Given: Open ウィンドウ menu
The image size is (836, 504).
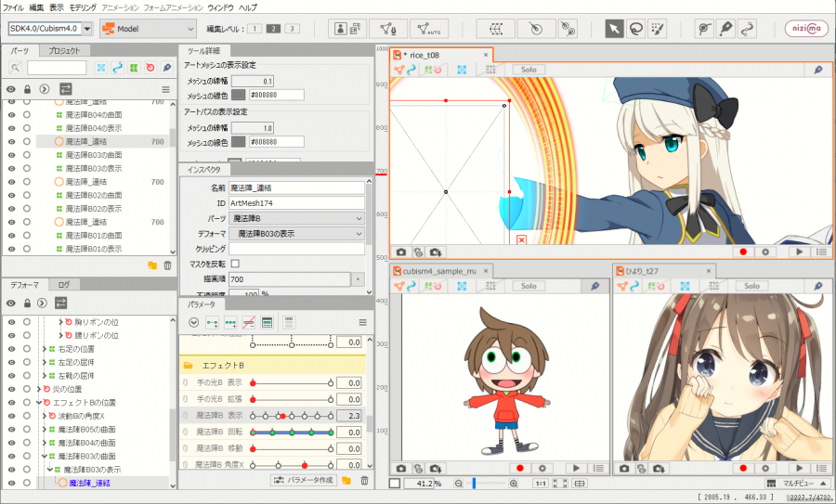Looking at the screenshot, I should pyautogui.click(x=220, y=7).
